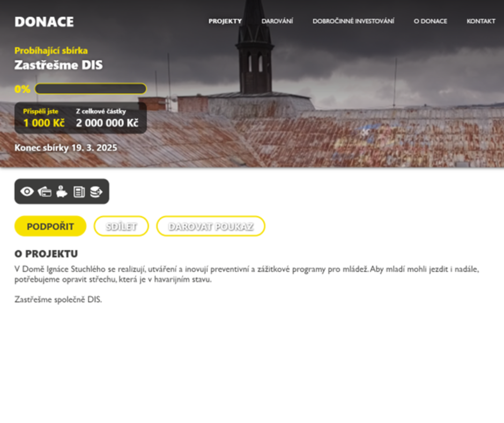Click the total amount 2 000 000 Kč
The image size is (504, 423).
(107, 123)
